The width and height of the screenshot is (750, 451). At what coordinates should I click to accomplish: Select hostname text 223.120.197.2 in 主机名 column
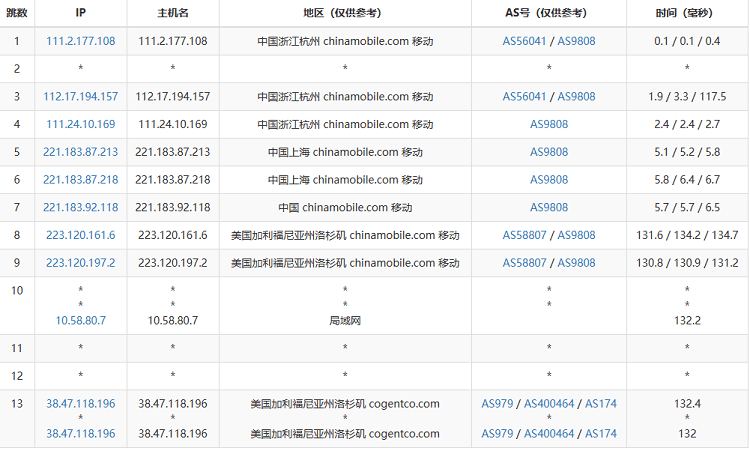click(x=173, y=263)
